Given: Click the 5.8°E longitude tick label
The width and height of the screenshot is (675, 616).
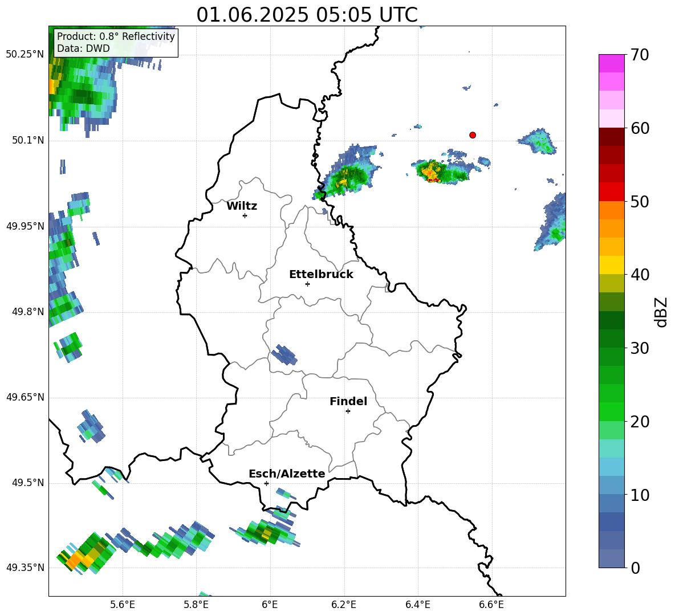Looking at the screenshot, I should [x=196, y=605].
